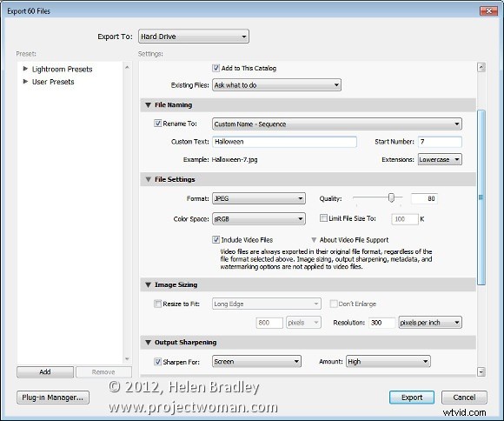Screen dimensions: 504x421
Task: Toggle the Sharpen For checkbox
Action: (157, 362)
